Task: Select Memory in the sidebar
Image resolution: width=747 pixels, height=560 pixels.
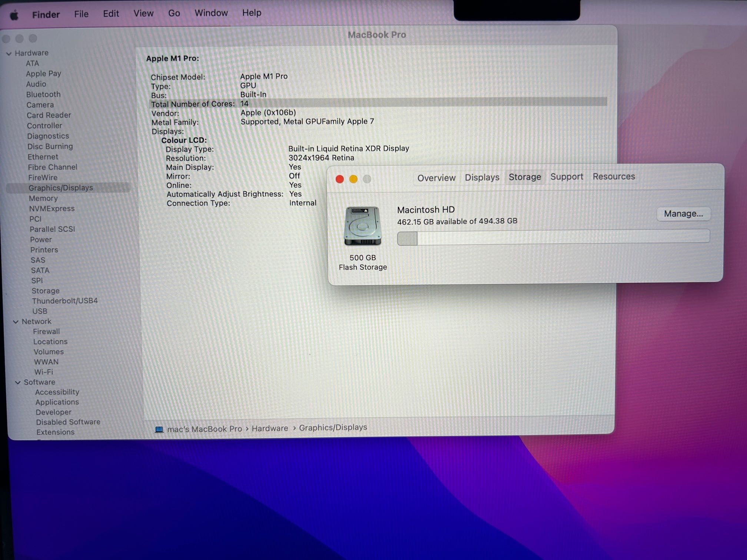Action: coord(43,198)
